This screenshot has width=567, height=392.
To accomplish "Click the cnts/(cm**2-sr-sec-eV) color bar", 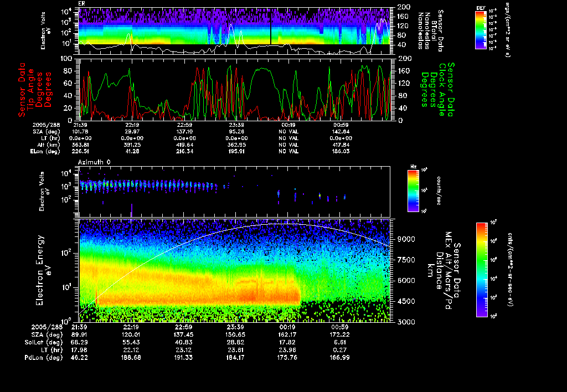I will (x=482, y=270).
